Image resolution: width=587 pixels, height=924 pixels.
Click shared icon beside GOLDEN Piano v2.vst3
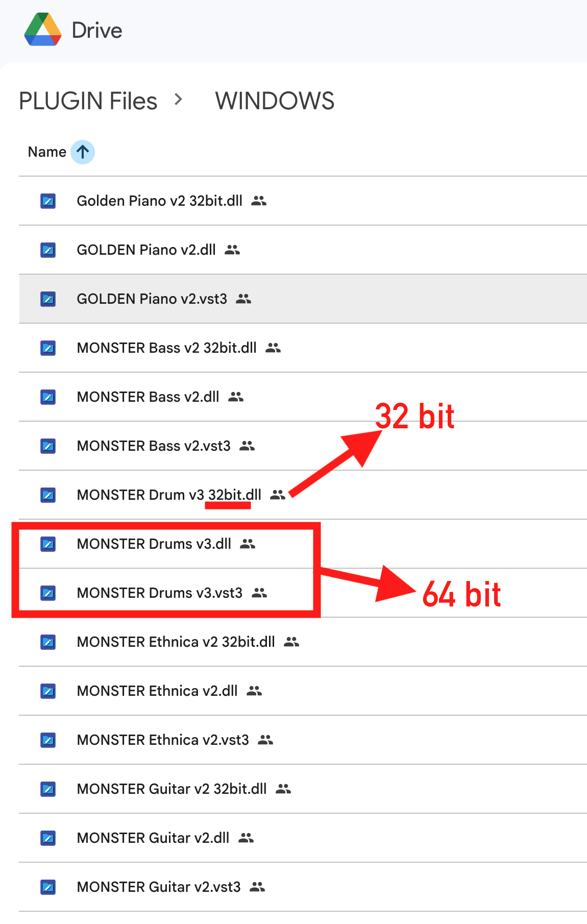click(243, 299)
